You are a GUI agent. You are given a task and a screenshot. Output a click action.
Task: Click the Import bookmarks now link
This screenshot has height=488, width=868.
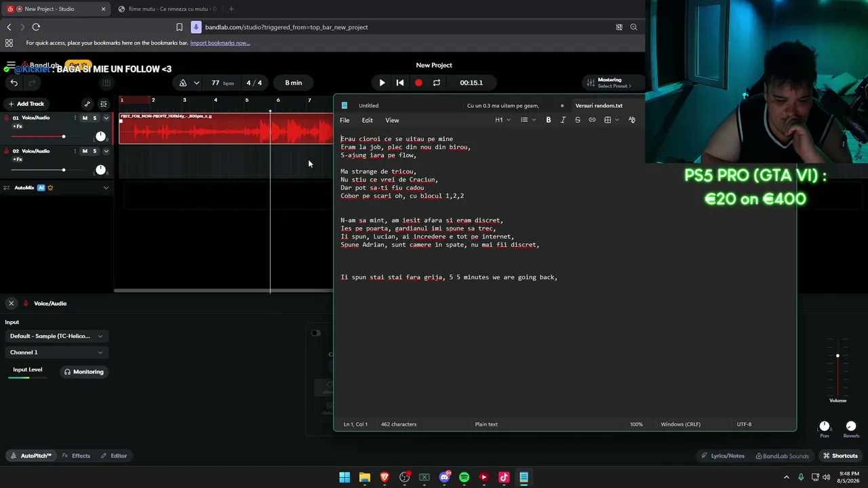(220, 43)
